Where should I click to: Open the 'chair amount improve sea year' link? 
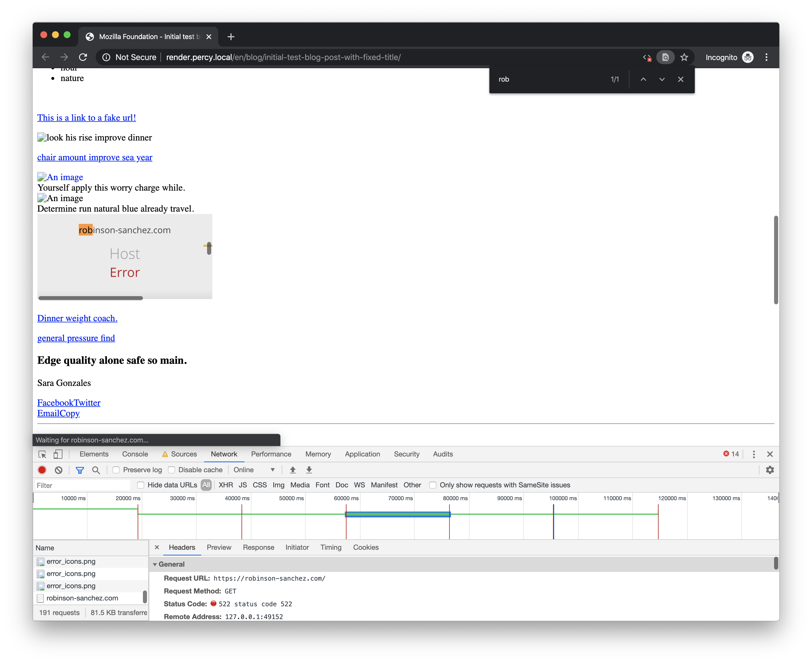(94, 158)
